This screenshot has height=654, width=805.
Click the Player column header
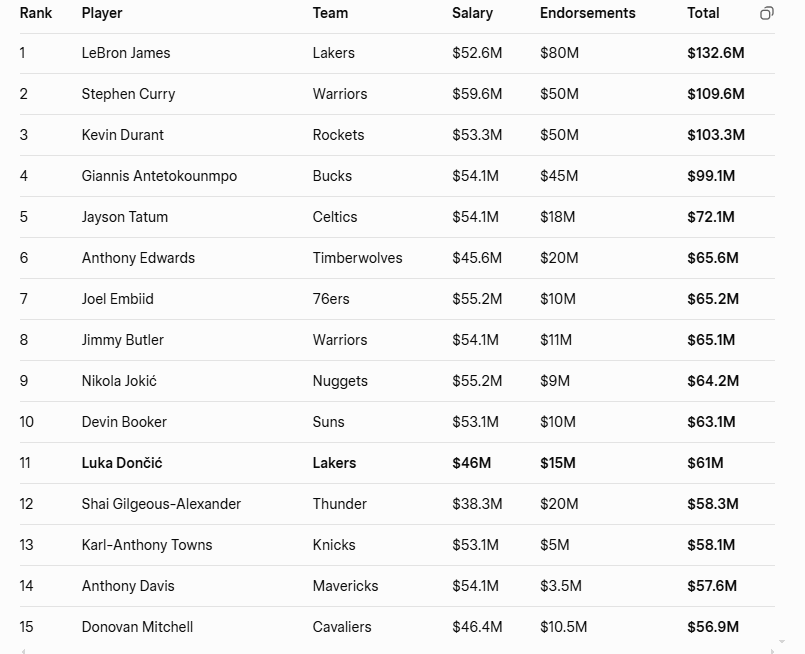[x=102, y=13]
